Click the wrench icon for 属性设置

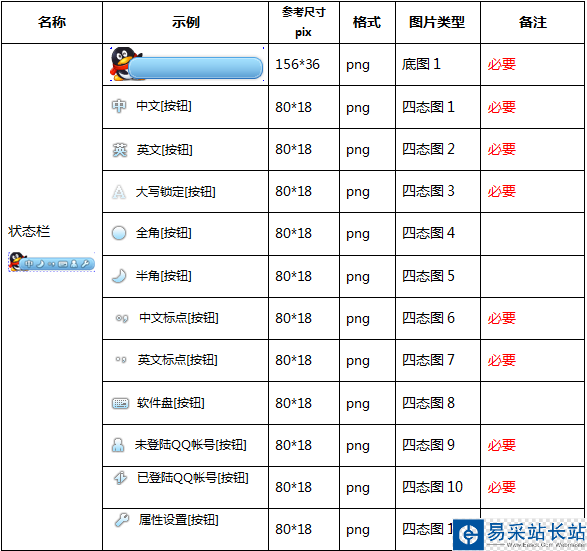(122, 520)
